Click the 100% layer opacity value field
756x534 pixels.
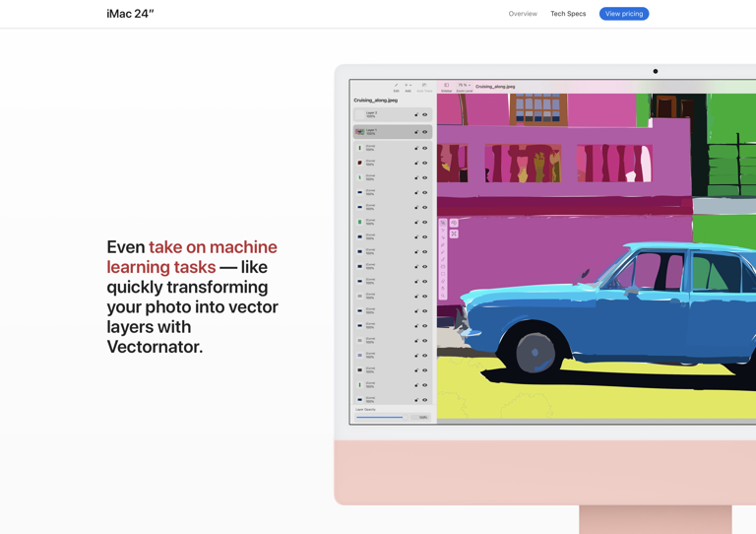[420, 418]
